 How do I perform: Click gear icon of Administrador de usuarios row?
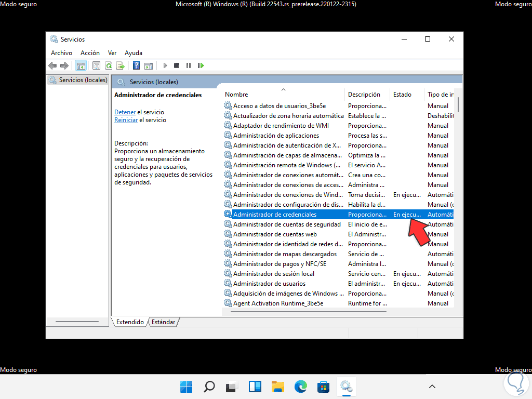[228, 283]
